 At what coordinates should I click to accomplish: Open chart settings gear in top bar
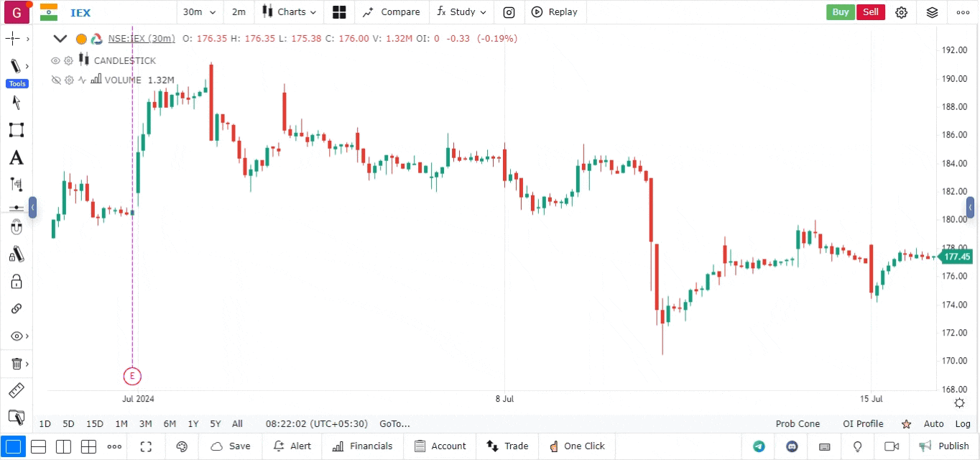click(x=902, y=12)
